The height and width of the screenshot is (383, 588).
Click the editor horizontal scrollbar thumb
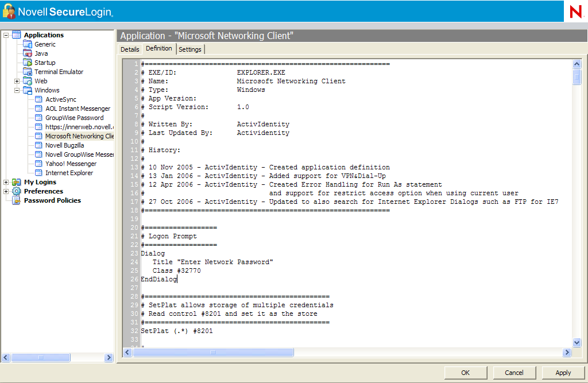[x=213, y=352]
